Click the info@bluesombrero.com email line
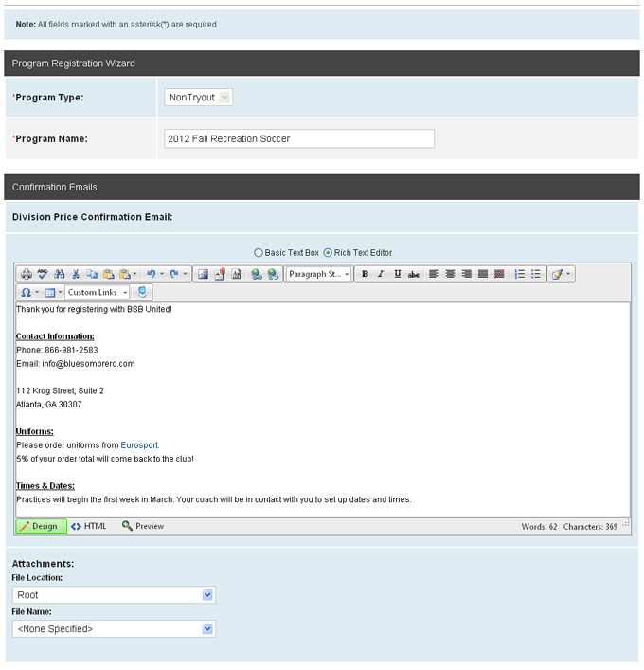The image size is (644, 670). tap(76, 364)
